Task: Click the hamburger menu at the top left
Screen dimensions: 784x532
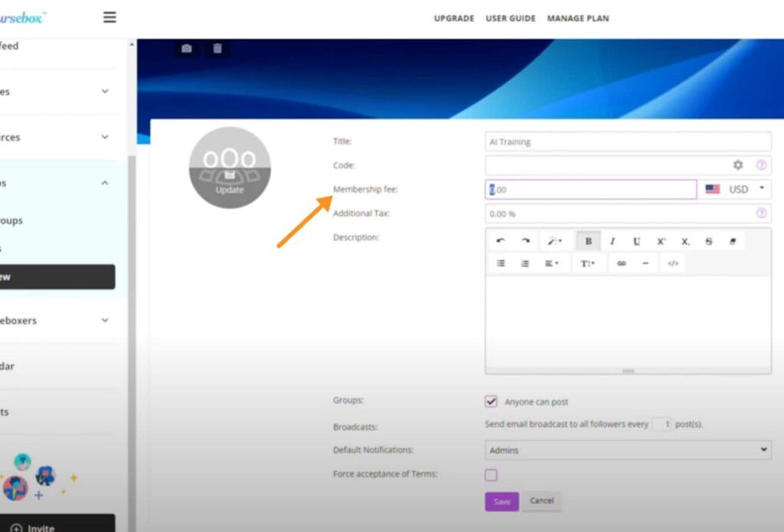Action: click(x=109, y=17)
